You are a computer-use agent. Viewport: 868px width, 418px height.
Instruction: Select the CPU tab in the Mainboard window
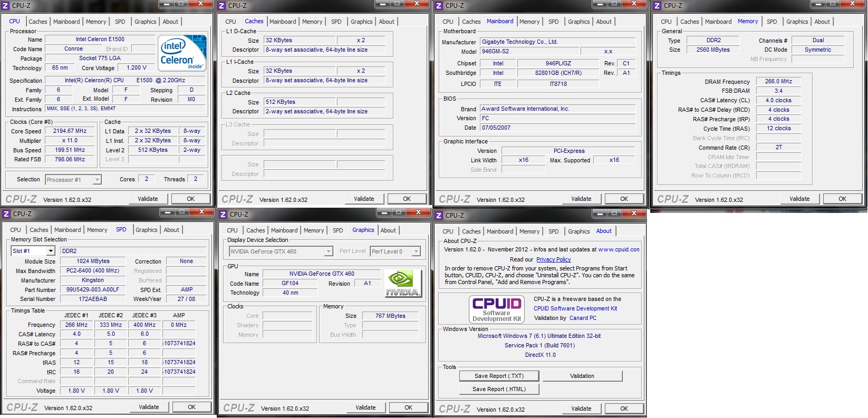tap(448, 22)
